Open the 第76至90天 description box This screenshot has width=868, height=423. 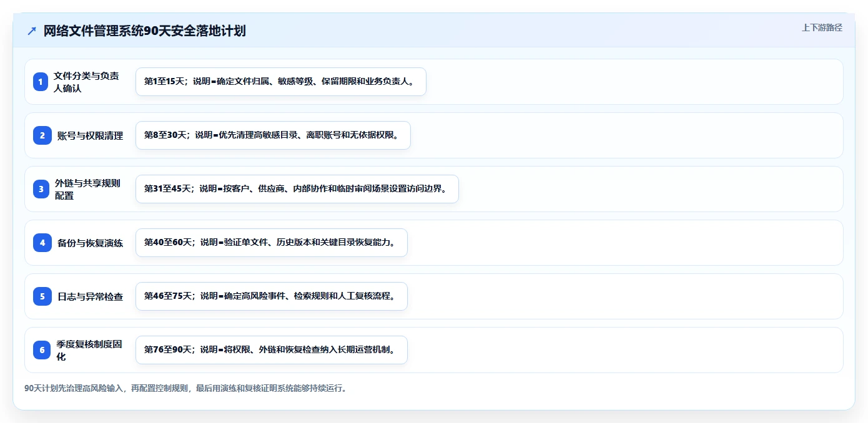(x=272, y=350)
